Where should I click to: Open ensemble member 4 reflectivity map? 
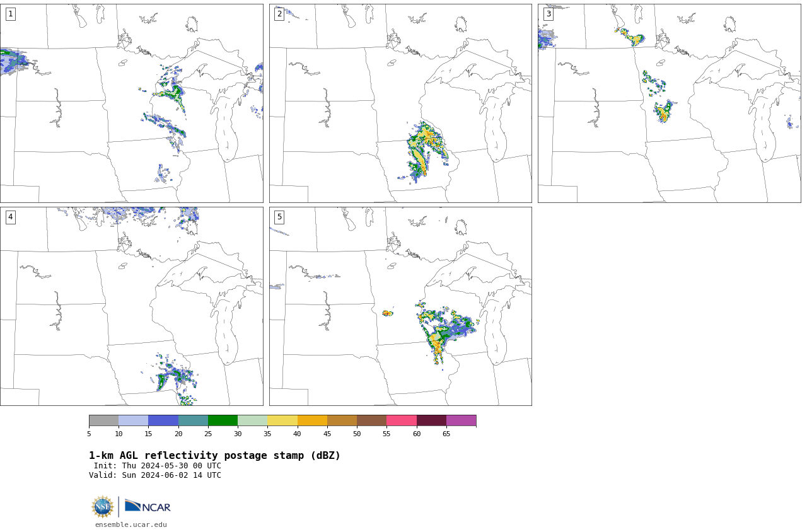click(x=131, y=306)
